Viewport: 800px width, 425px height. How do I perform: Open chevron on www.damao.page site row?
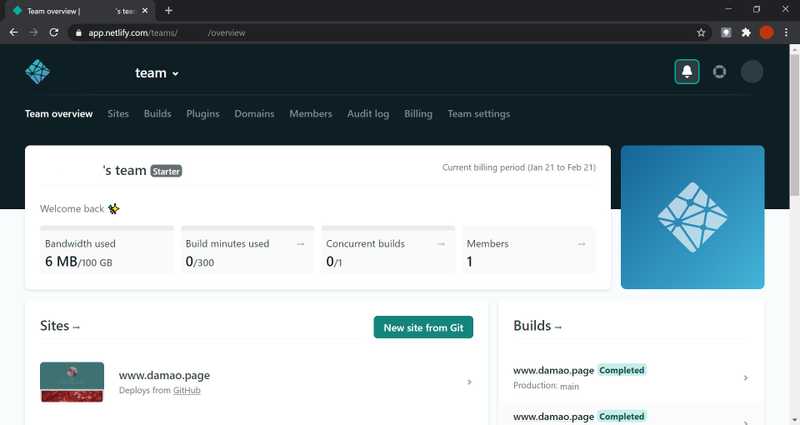point(469,382)
